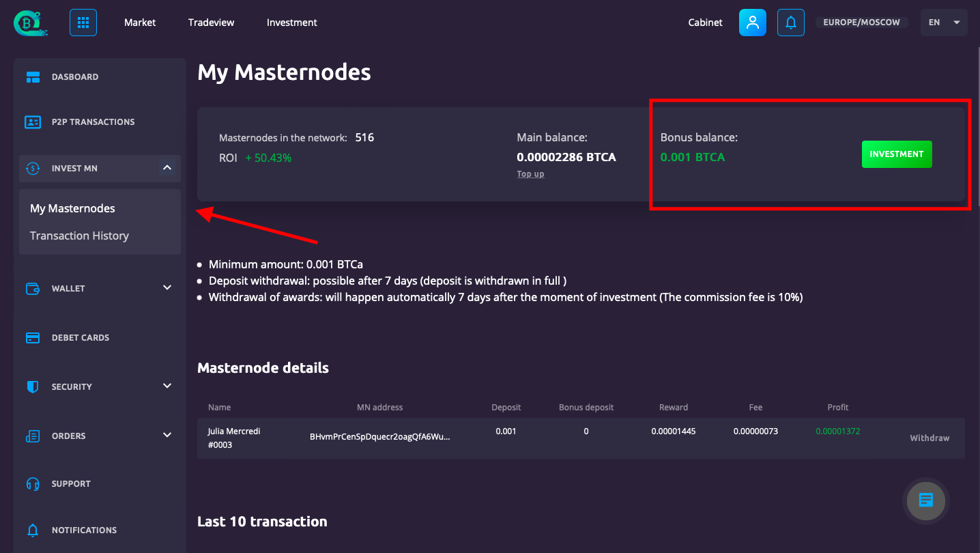Open the floating chat note icon
Screen dimensions: 980x553
click(925, 500)
